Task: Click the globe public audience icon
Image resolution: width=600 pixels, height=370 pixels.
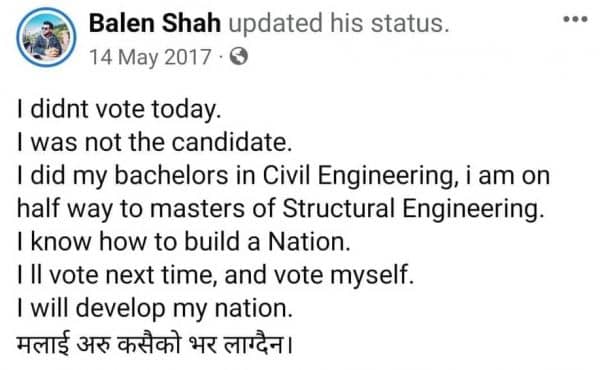Action: (239, 57)
